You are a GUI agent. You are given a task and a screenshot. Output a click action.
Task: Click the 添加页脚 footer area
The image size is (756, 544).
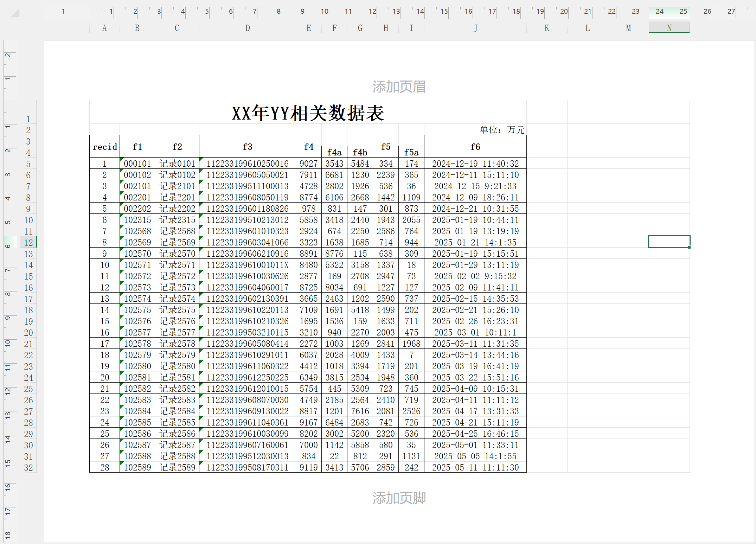point(399,498)
